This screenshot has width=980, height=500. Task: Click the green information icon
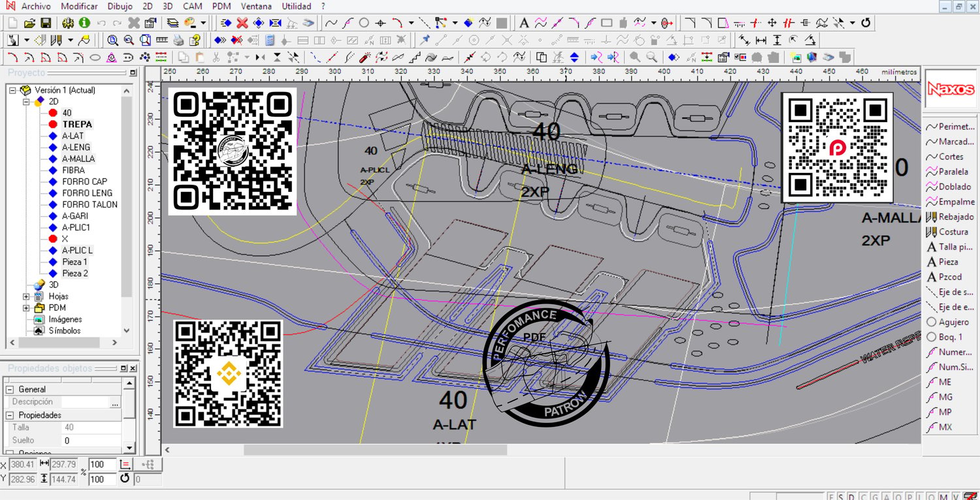coord(84,23)
